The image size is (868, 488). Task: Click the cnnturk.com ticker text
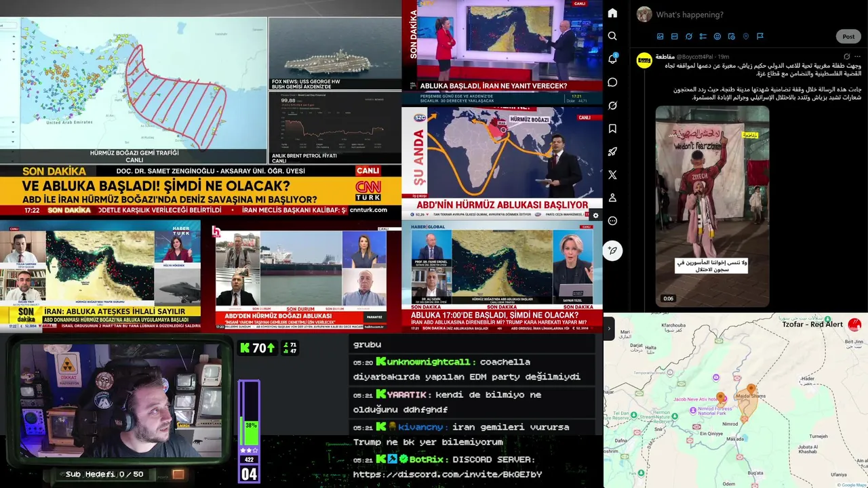click(368, 210)
